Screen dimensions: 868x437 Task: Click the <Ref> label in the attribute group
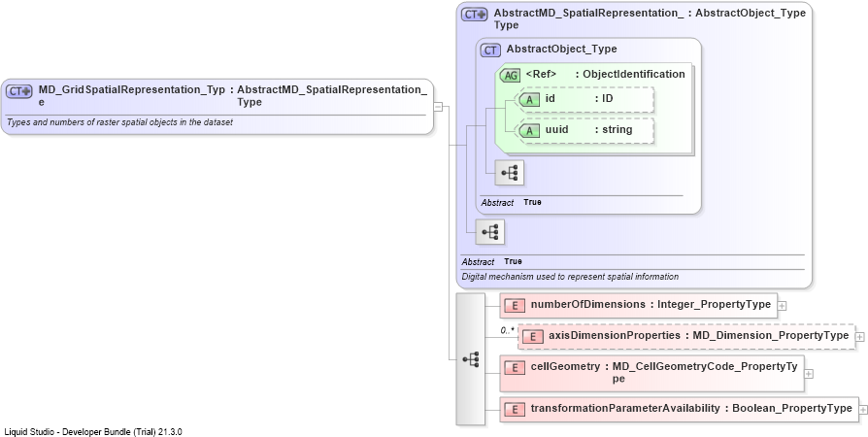(x=541, y=74)
